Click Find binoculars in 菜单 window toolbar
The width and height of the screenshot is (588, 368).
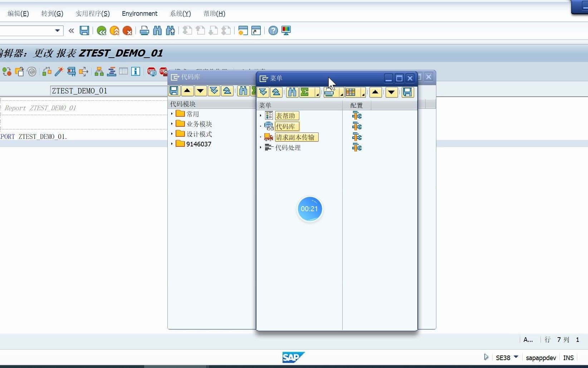292,92
